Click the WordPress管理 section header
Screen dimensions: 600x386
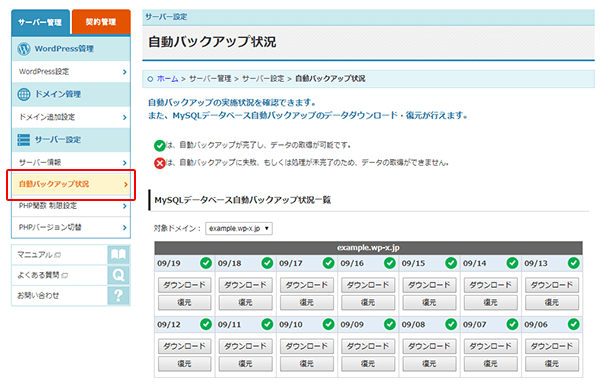[x=71, y=49]
